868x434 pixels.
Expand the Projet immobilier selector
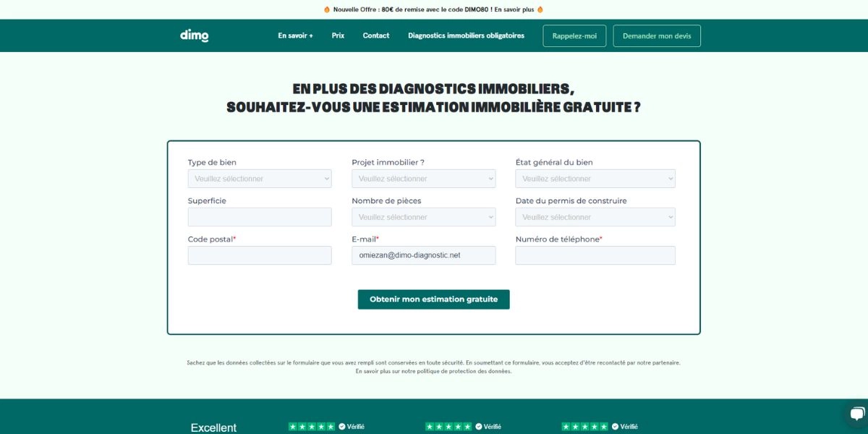click(424, 179)
